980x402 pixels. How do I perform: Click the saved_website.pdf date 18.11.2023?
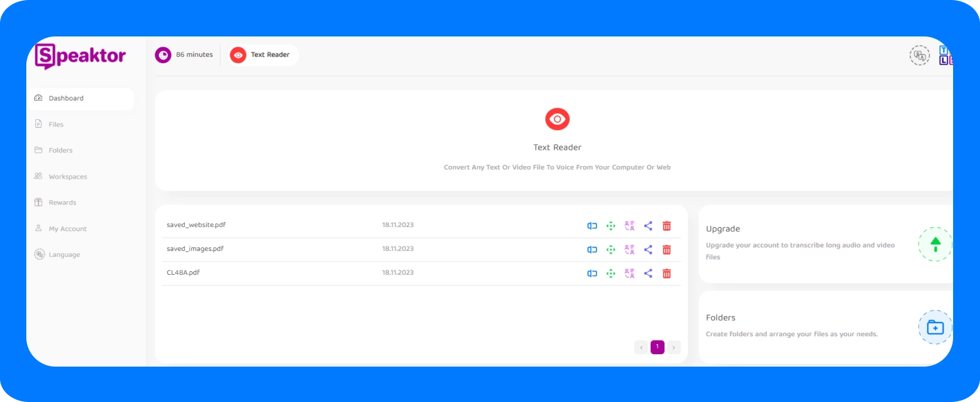[398, 225]
